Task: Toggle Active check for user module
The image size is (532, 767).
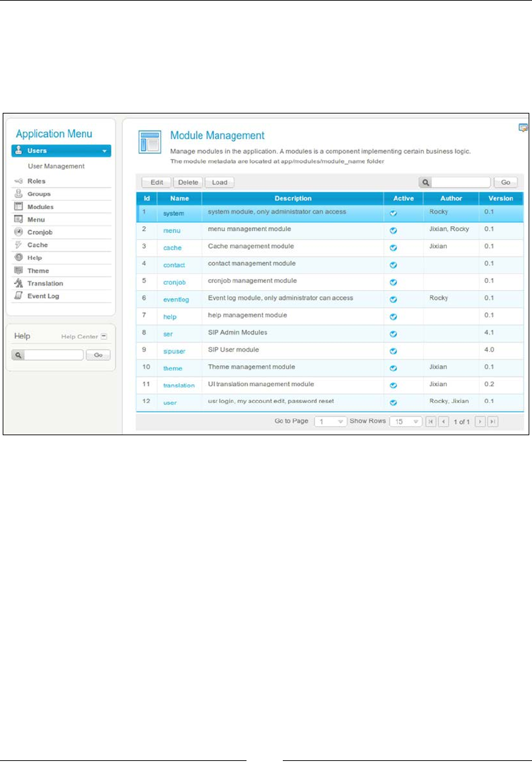Action: pyautogui.click(x=394, y=402)
